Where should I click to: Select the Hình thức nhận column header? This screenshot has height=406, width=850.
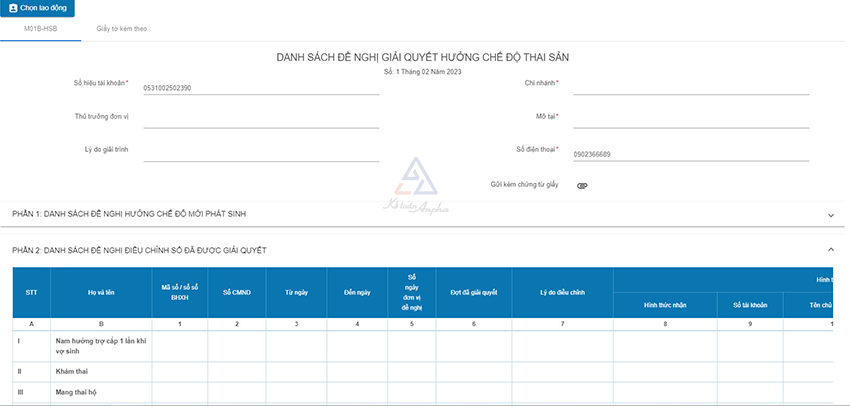click(x=663, y=304)
